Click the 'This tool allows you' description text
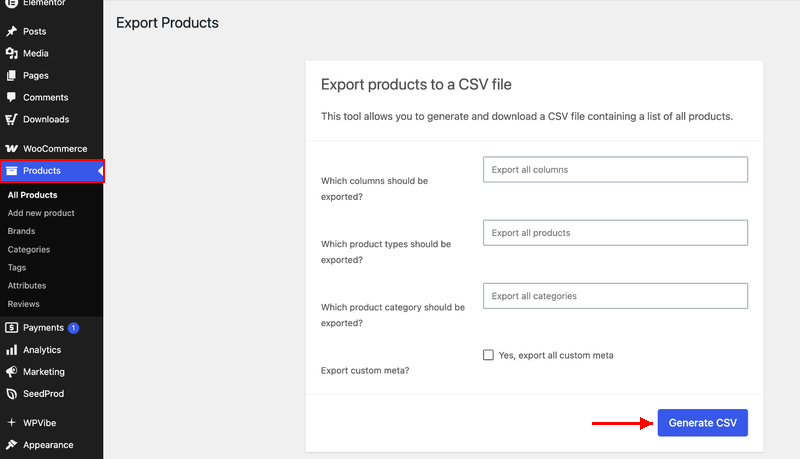Viewport: 800px width, 459px height. 527,116
